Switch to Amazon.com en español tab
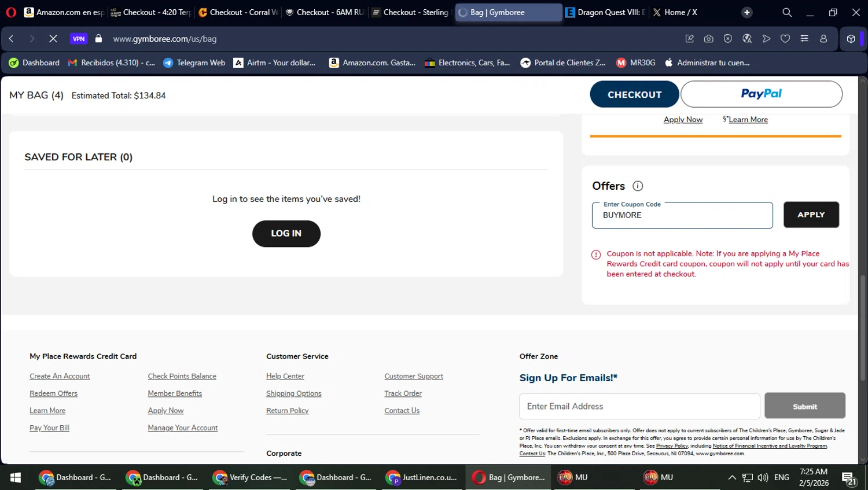This screenshot has height=490, width=868. 64,12
